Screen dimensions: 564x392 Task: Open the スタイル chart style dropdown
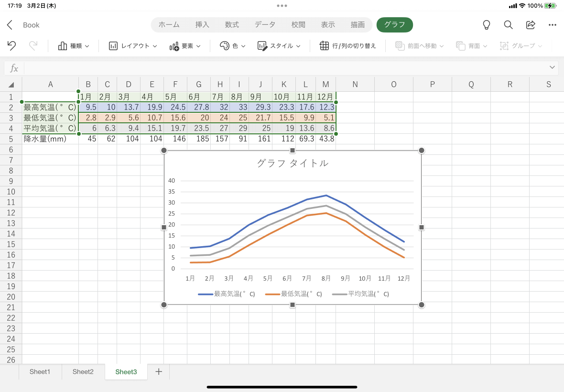click(x=279, y=46)
